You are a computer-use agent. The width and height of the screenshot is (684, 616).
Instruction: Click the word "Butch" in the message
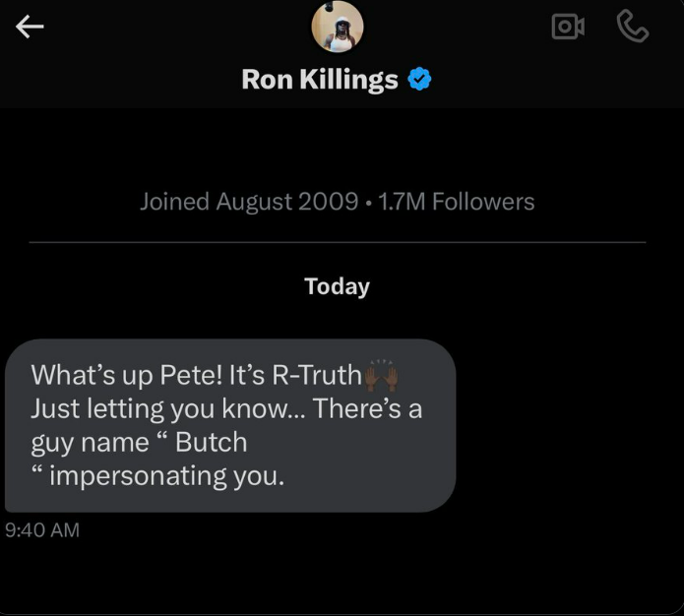click(211, 442)
